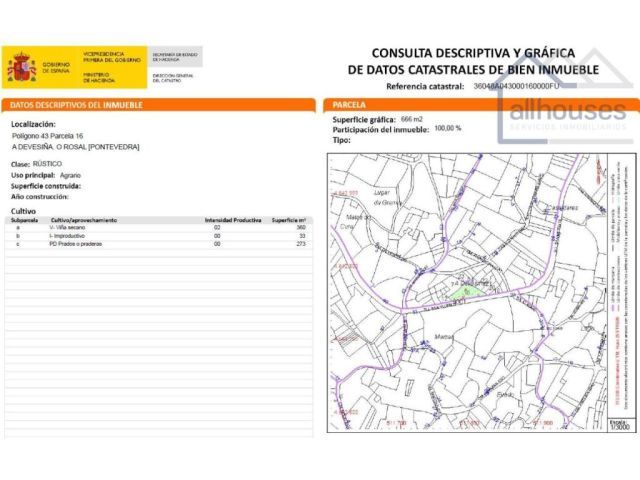Click the 'GOBIERNO DE ESPAÑA' banner text
The width and height of the screenshot is (640, 480).
56,68
